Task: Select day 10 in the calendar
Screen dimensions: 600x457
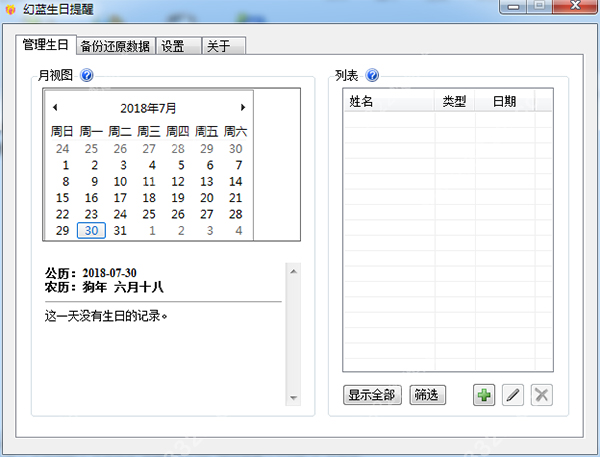Action: pos(120,181)
